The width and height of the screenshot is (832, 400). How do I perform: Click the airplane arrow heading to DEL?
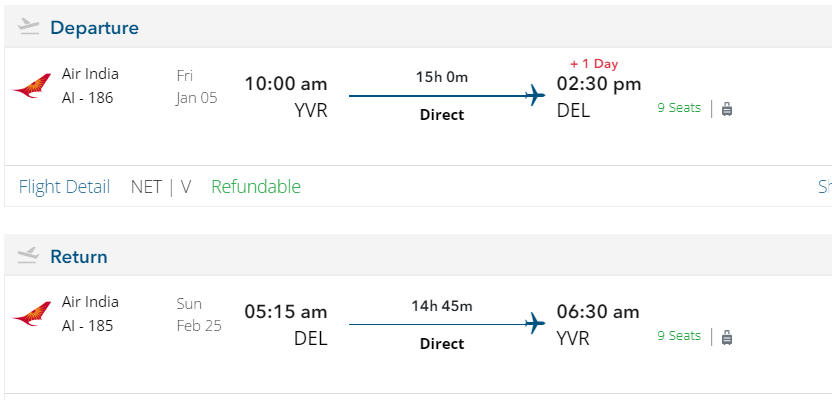point(535,96)
